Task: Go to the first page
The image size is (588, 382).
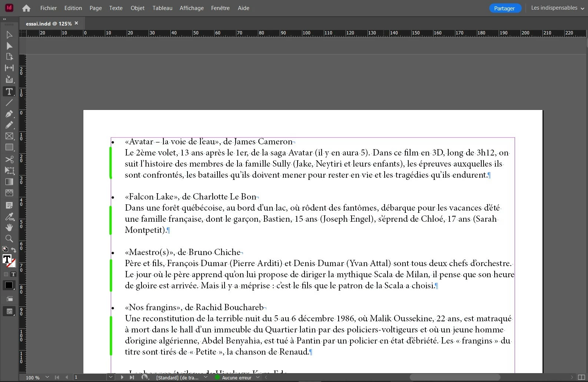Action: 57,377
